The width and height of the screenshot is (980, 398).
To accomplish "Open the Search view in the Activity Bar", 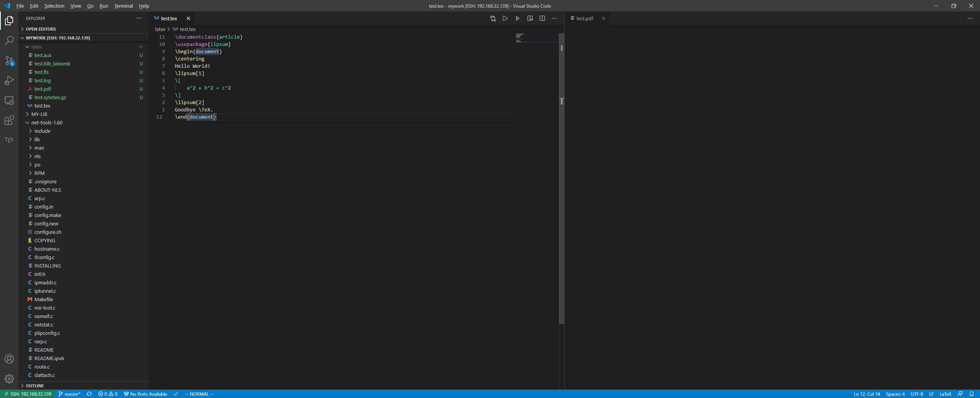I will tap(9, 41).
